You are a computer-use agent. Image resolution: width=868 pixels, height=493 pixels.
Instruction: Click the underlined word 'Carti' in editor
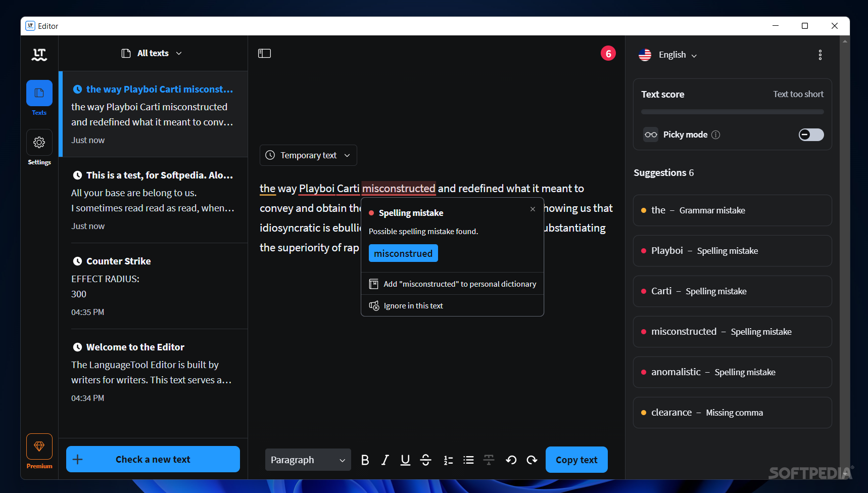click(x=348, y=189)
